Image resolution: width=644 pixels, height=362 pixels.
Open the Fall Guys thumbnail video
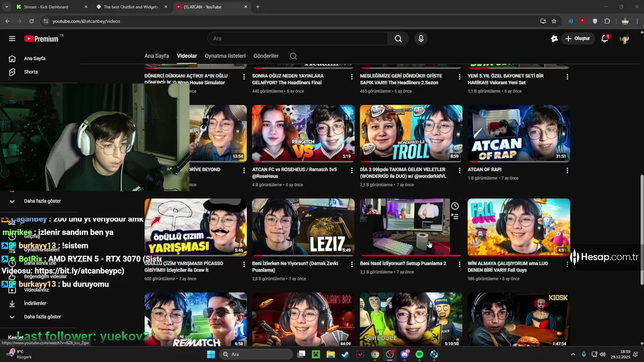tap(519, 227)
